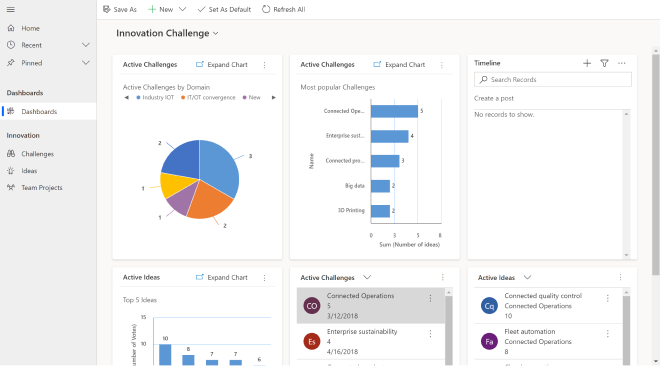Screen dimensions: 660x374
Task: Click the tallest bar labeled 10 in Top 5 Ideas
Action: [x=165, y=355]
